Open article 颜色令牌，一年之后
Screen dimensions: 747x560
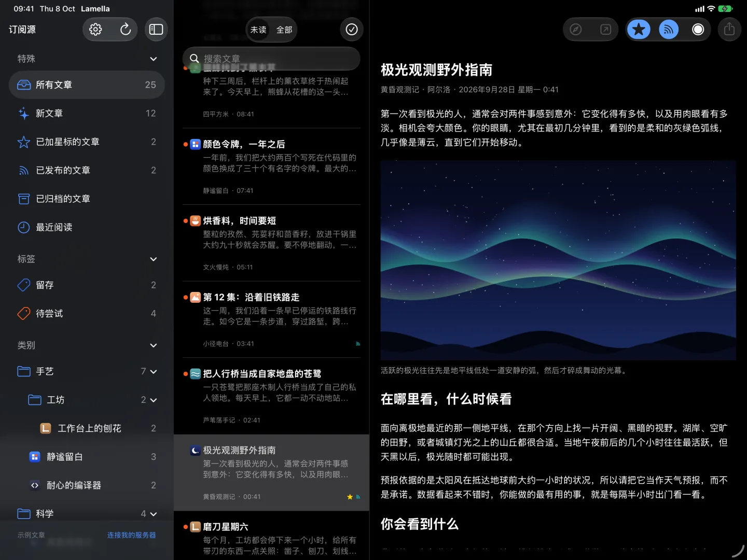point(271,166)
